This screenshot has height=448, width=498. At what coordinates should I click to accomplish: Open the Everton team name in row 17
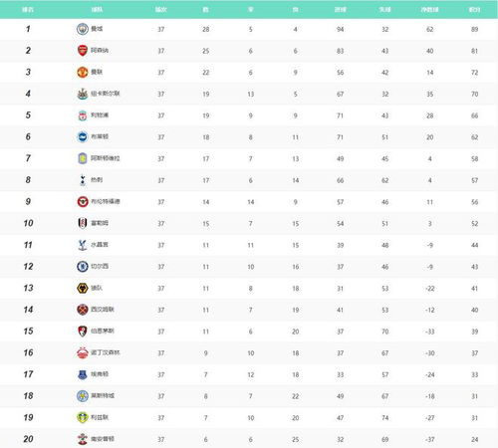(x=100, y=374)
